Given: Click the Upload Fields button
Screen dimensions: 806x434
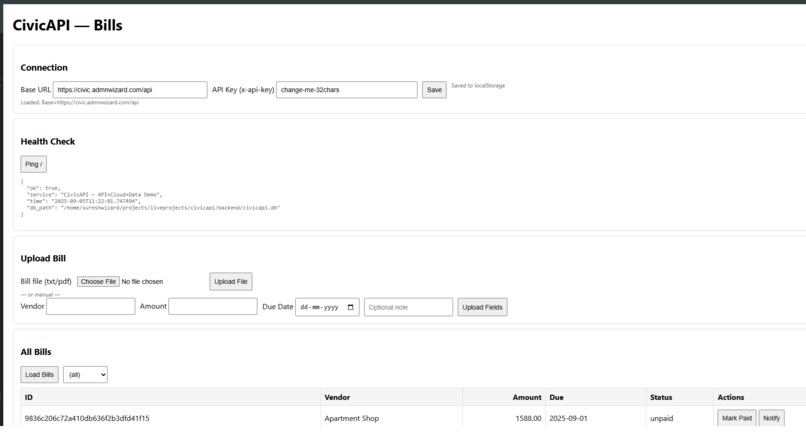Looking at the screenshot, I should tap(482, 307).
